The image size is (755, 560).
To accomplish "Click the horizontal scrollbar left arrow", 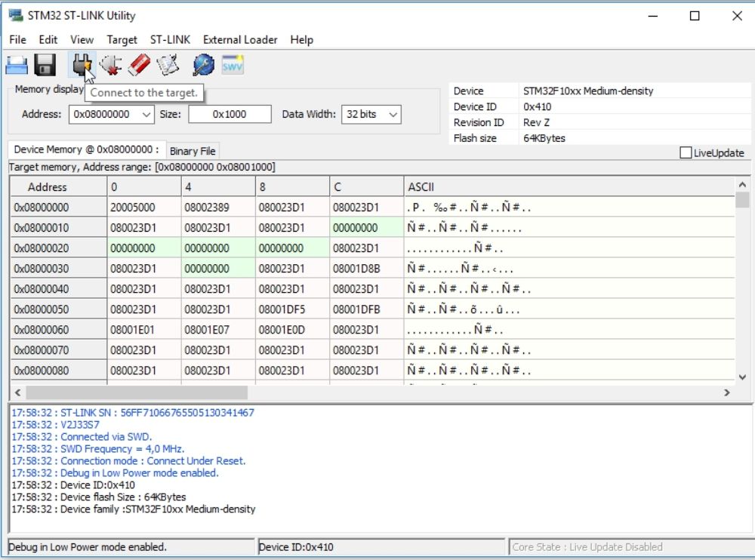I will click(18, 392).
